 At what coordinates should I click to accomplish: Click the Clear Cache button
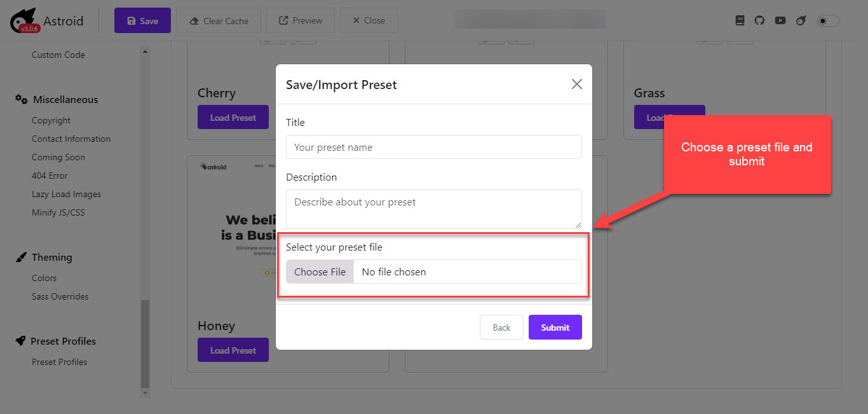click(x=219, y=20)
